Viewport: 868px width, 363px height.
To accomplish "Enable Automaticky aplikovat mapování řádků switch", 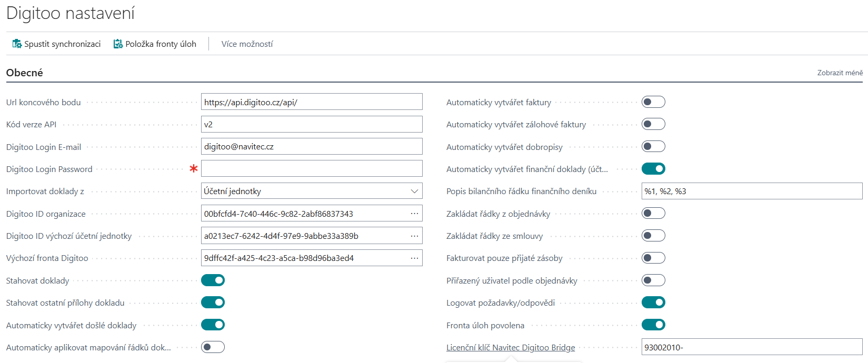I will click(213, 347).
